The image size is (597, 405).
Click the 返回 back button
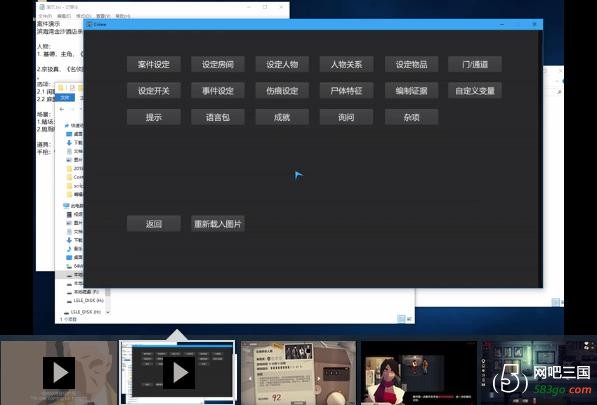[153, 223]
